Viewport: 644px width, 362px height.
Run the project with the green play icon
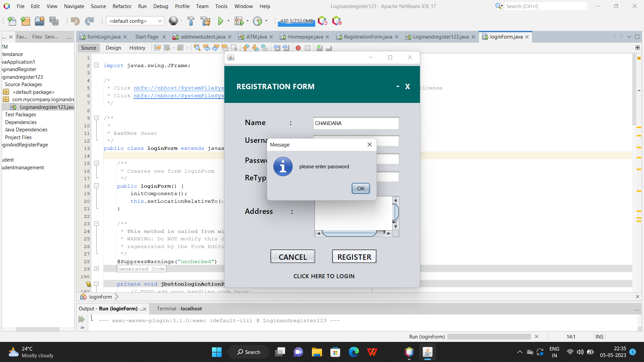(x=221, y=21)
